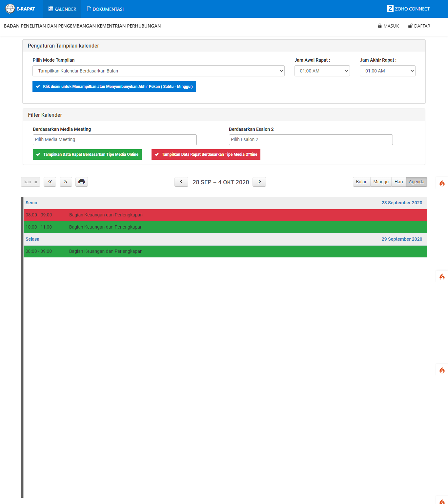Switch to Agenda view
Image resolution: width=448 pixels, height=504 pixels.
coord(417,182)
